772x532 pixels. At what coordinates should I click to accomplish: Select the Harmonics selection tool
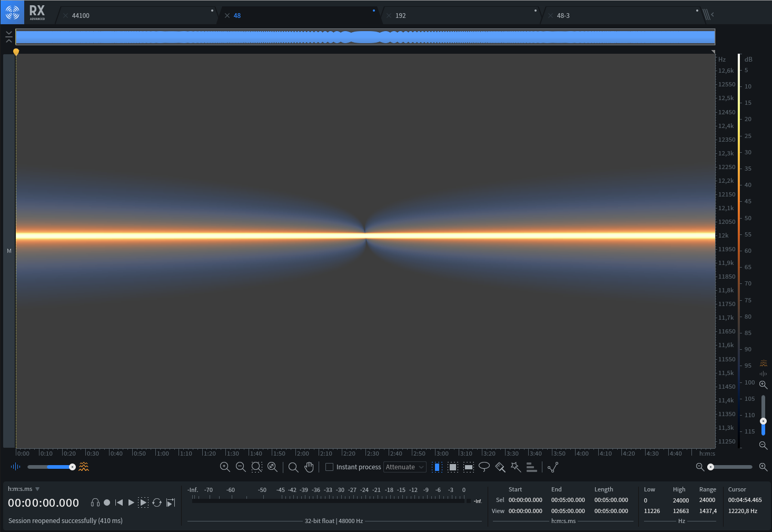pos(532,467)
